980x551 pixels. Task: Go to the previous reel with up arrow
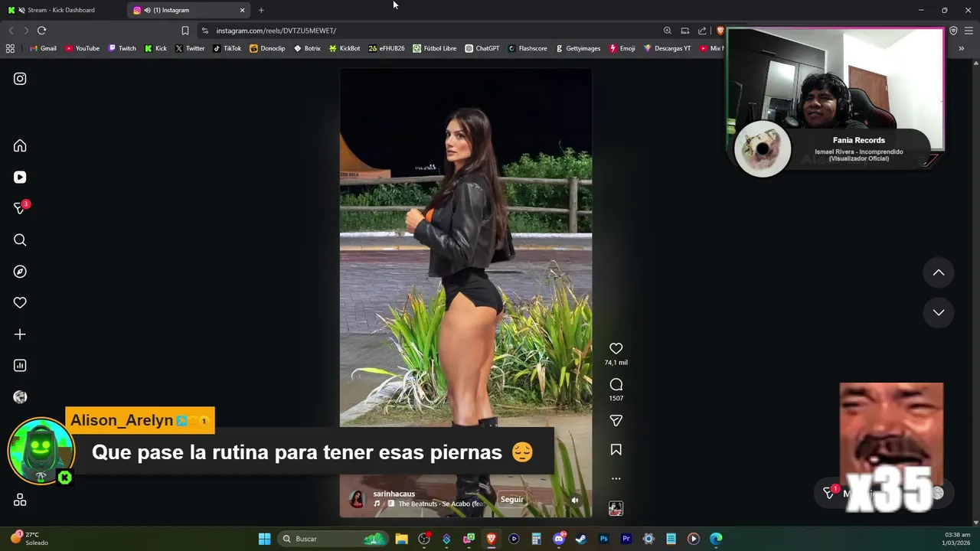(x=939, y=272)
